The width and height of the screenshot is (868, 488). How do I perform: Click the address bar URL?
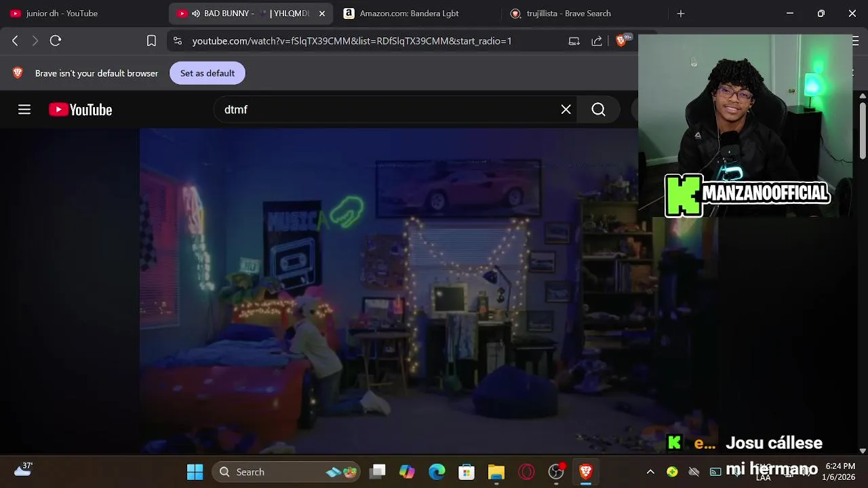(352, 41)
